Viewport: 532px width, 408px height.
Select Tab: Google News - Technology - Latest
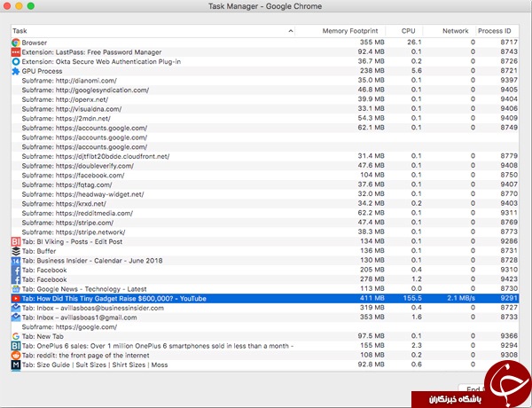[264, 289]
